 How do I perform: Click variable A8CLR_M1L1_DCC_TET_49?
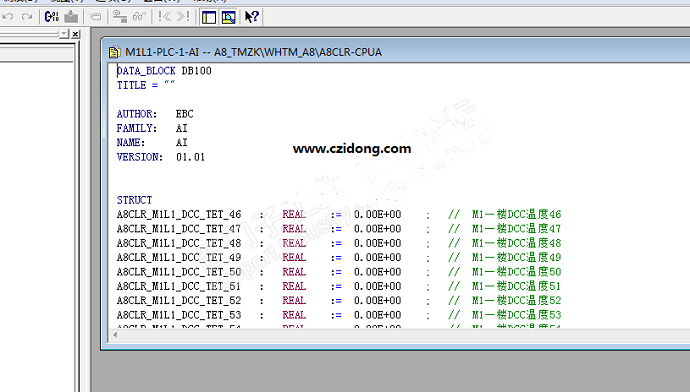click(x=179, y=257)
